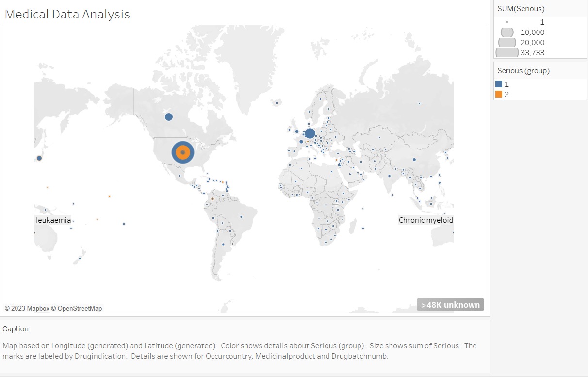Click the 'Medical Data Analysis' title
This screenshot has height=377, width=588.
coord(67,14)
